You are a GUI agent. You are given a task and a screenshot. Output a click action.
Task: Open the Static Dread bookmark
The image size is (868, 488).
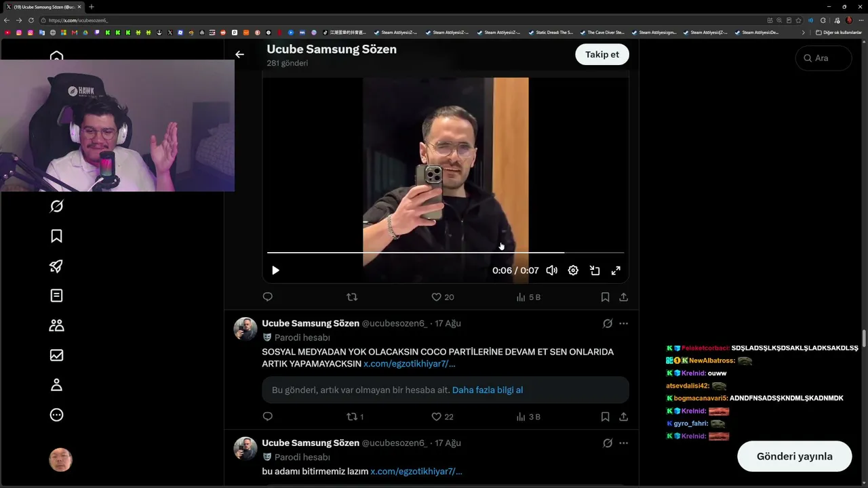click(551, 33)
